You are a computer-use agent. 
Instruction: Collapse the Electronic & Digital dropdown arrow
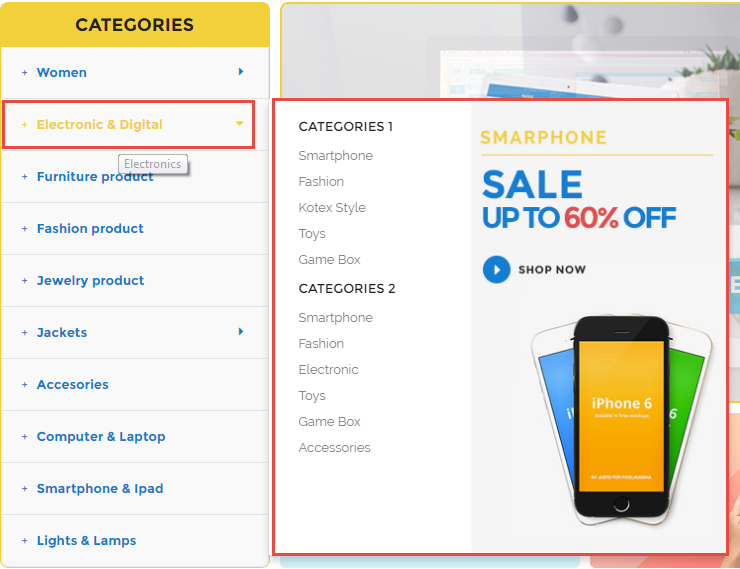pyautogui.click(x=239, y=124)
